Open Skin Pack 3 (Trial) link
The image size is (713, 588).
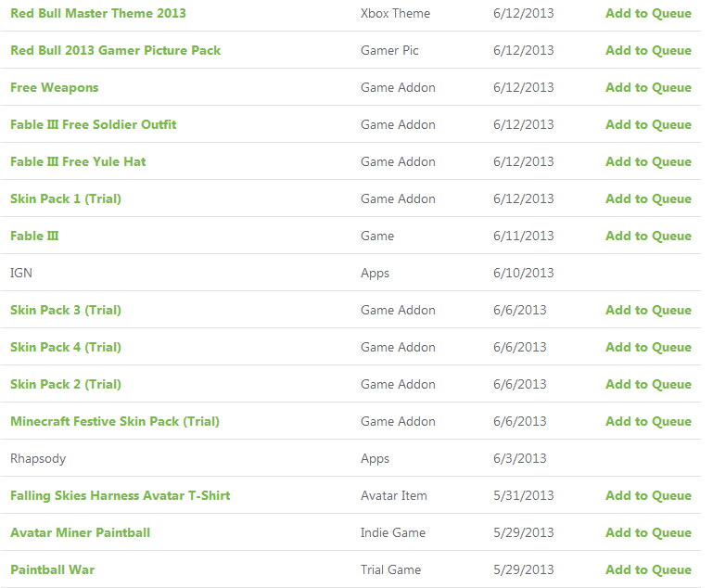point(66,310)
